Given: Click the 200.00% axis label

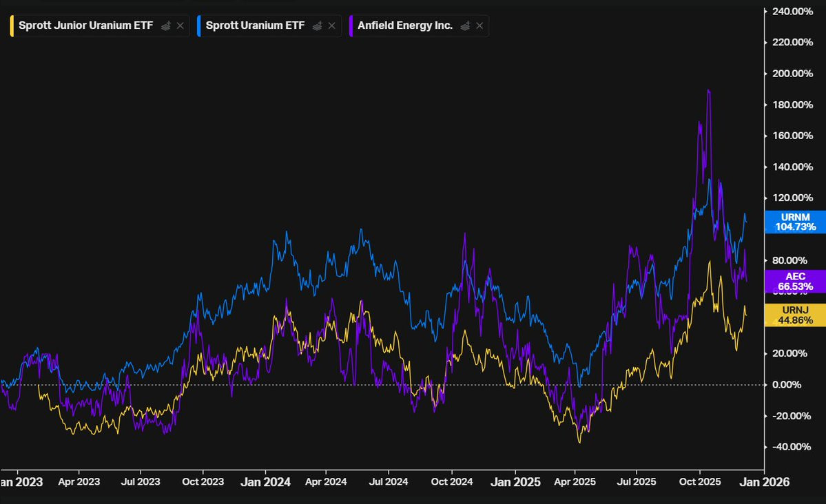Looking at the screenshot, I should point(792,73).
